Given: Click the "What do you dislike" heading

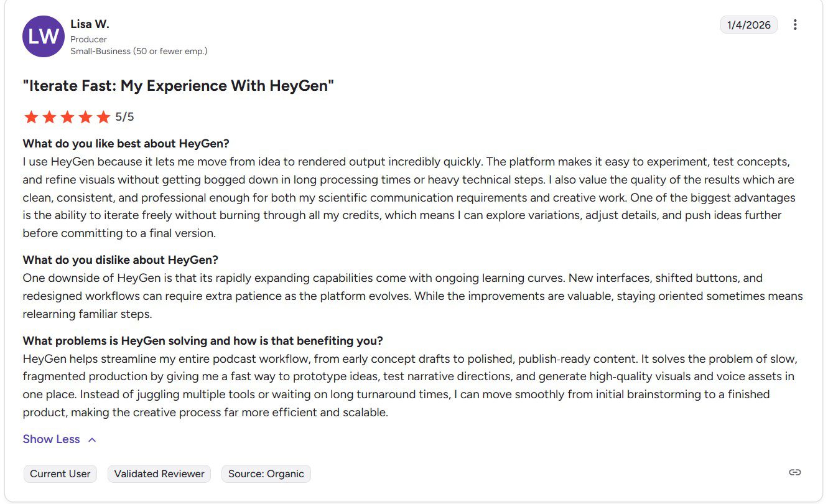Looking at the screenshot, I should tap(120, 259).
